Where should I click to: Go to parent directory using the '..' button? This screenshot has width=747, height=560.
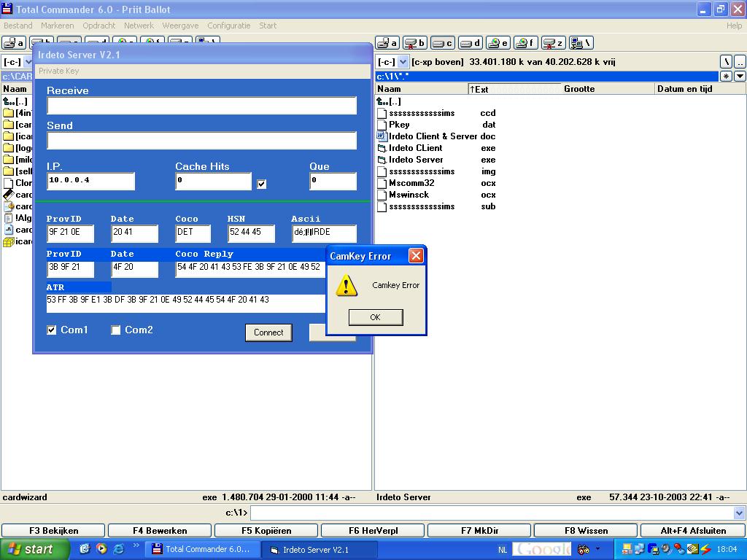[740, 61]
